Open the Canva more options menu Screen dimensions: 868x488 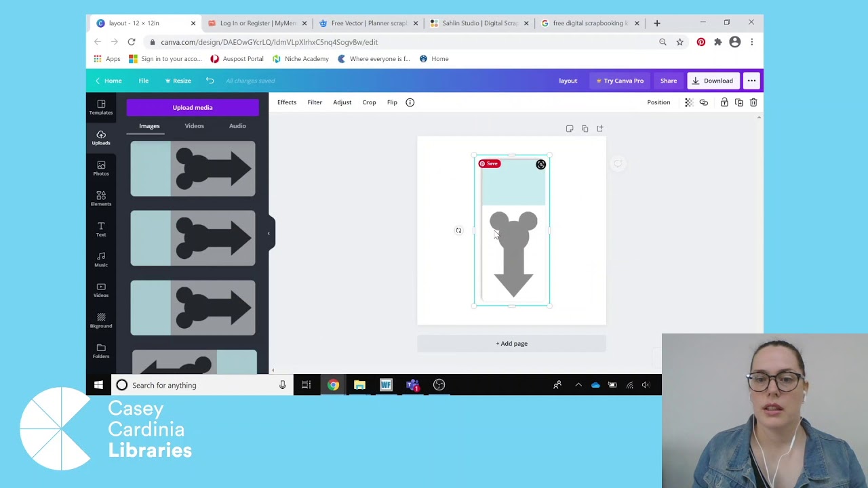pyautogui.click(x=751, y=81)
